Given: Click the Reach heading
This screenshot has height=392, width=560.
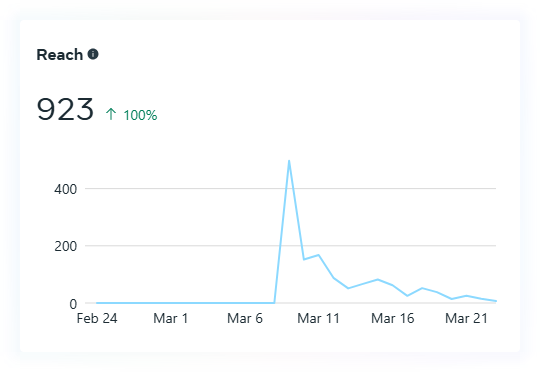Looking at the screenshot, I should tap(60, 55).
